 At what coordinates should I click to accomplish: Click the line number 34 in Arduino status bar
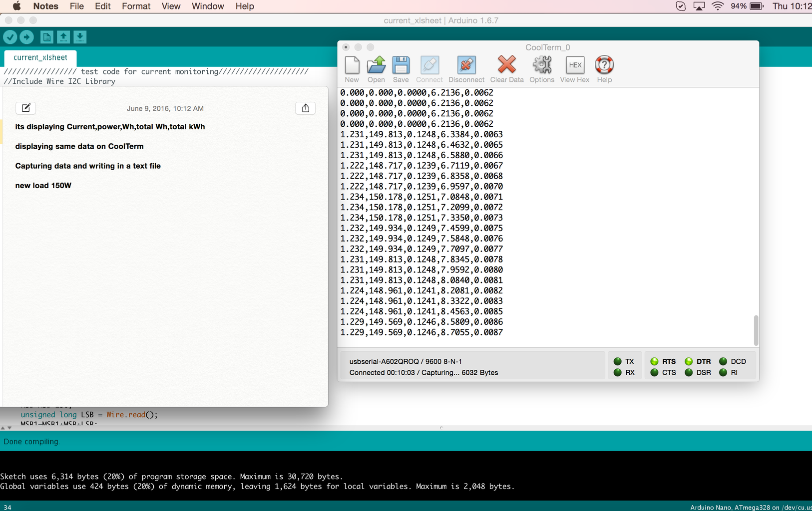click(x=7, y=507)
